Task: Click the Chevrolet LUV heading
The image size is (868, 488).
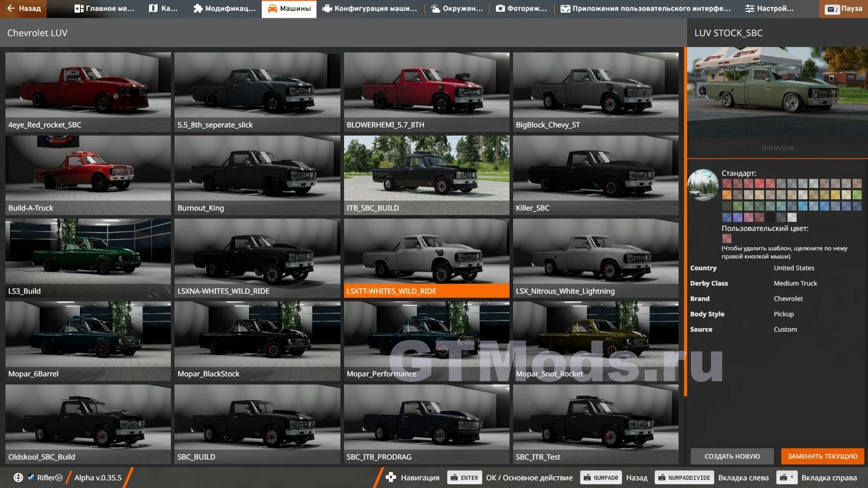Action: pyautogui.click(x=37, y=32)
